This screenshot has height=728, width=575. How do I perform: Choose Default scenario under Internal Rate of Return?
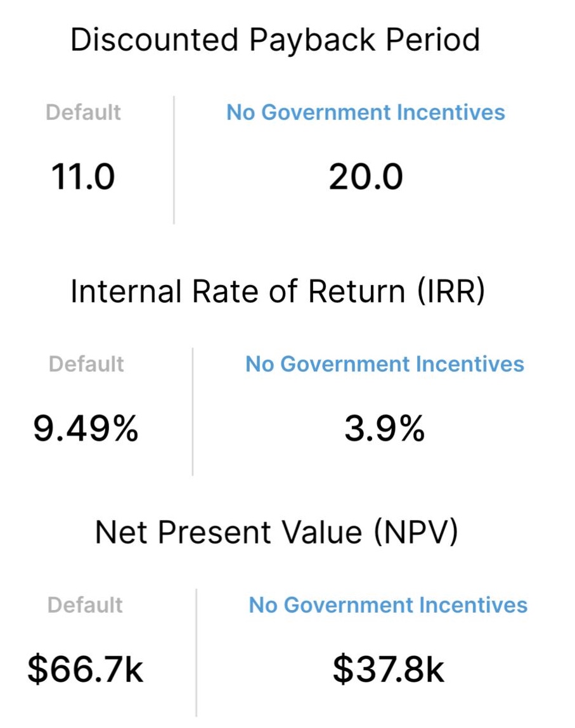86,364
